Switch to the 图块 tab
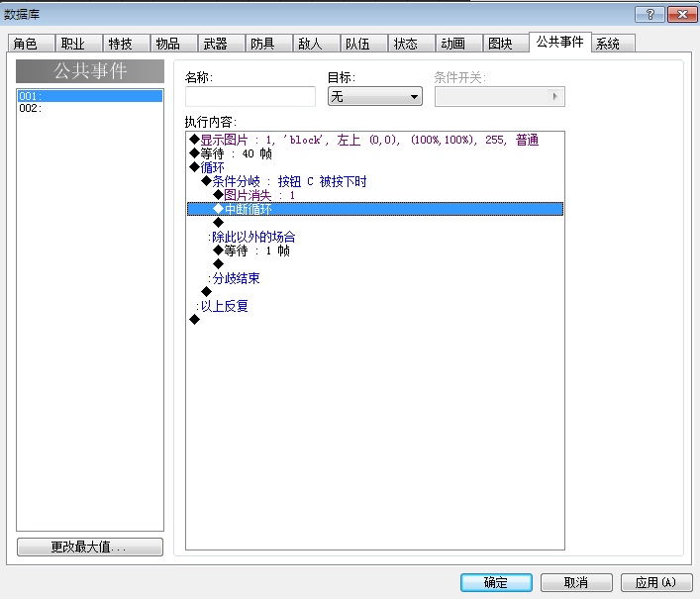This screenshot has height=599, width=700. (506, 44)
